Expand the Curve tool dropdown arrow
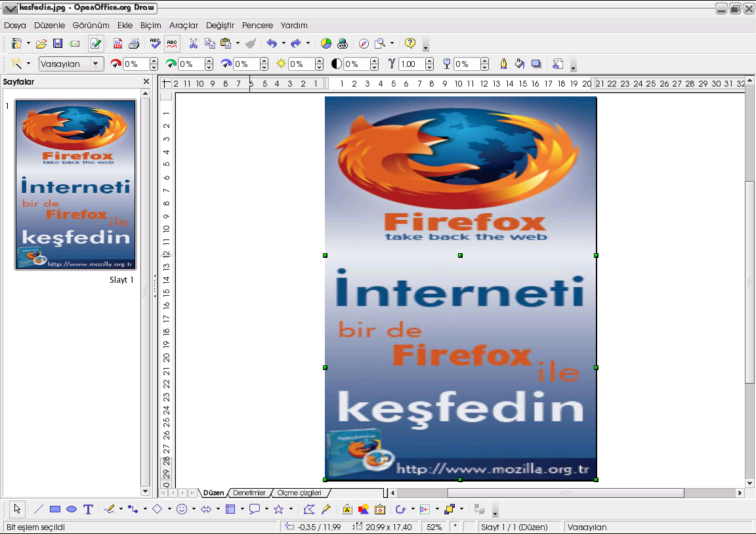 121,508
